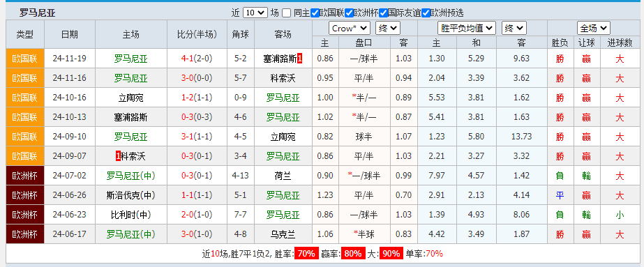644x267 pixels.
Task: Click home team 斯洛伐克(中)
Action: (x=130, y=195)
